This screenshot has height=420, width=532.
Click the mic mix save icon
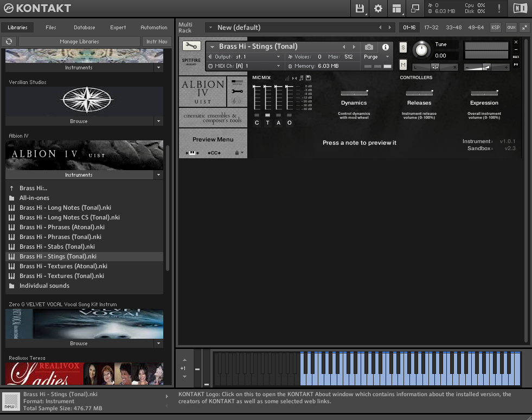[x=308, y=78]
